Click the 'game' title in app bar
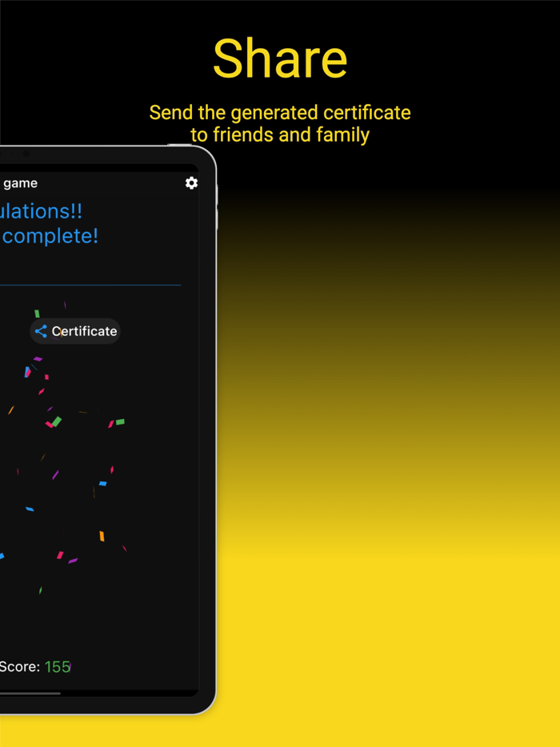This screenshot has height=747, width=560. pyautogui.click(x=21, y=183)
